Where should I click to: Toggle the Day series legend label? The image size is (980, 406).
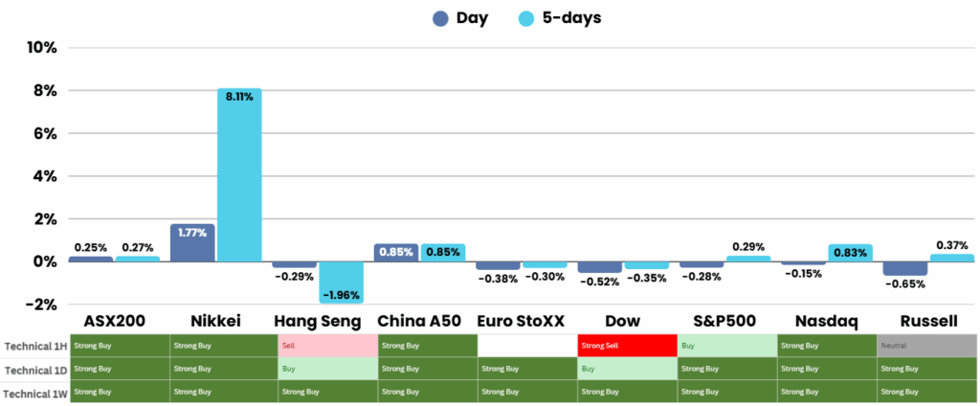click(x=472, y=18)
